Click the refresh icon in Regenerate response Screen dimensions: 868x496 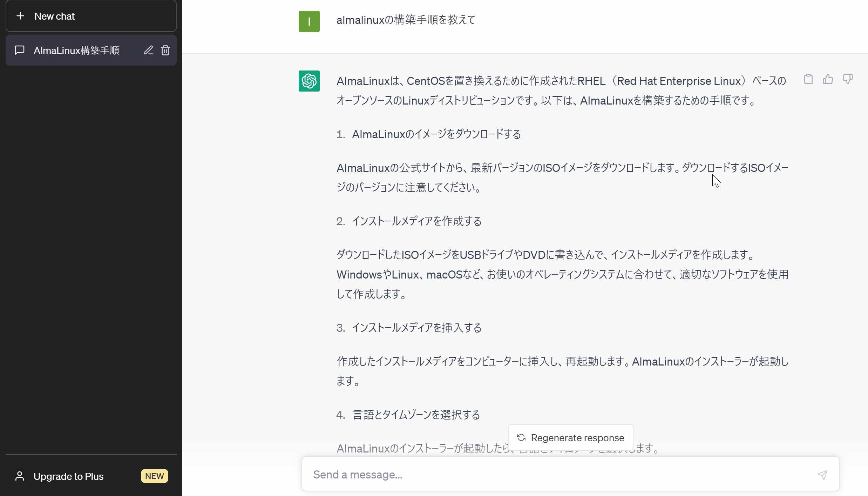[x=521, y=437]
